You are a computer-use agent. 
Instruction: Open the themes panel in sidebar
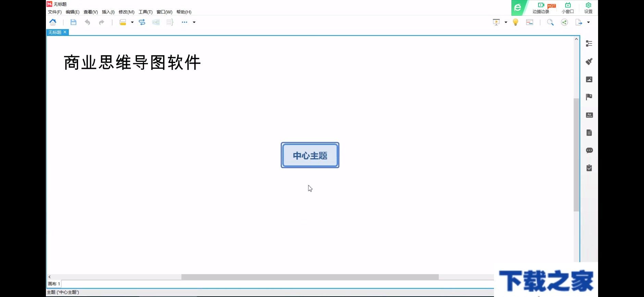coord(589,115)
